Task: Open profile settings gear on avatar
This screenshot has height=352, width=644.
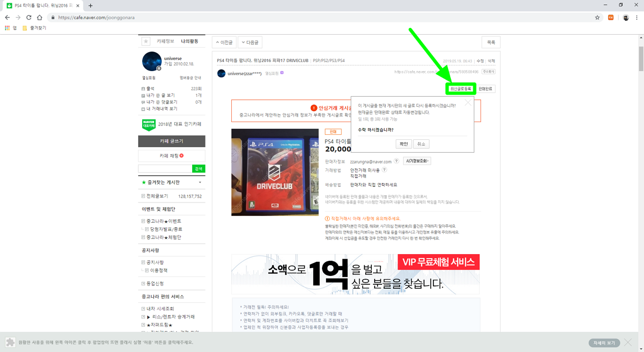Action: coord(159,68)
